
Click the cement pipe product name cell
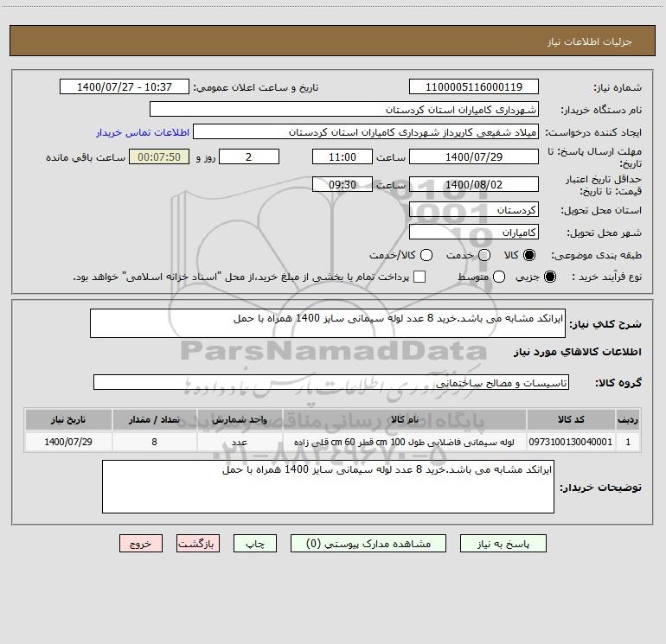(405, 442)
